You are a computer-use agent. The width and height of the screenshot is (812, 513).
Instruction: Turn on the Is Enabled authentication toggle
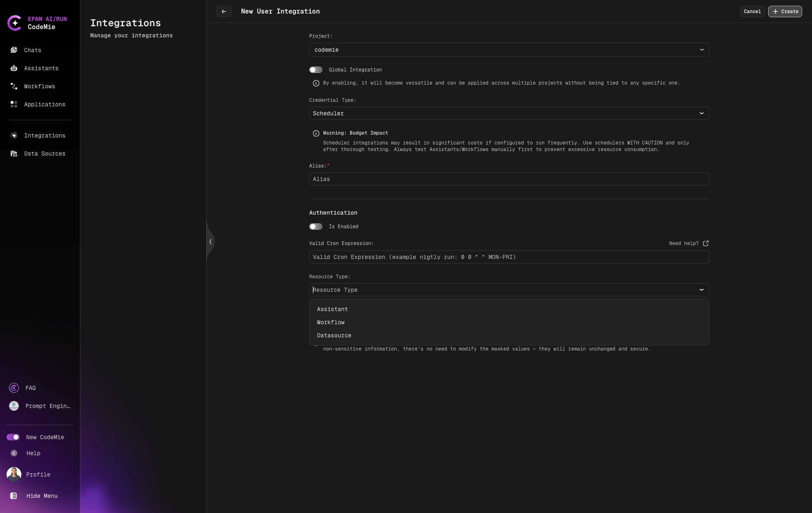pyautogui.click(x=316, y=227)
